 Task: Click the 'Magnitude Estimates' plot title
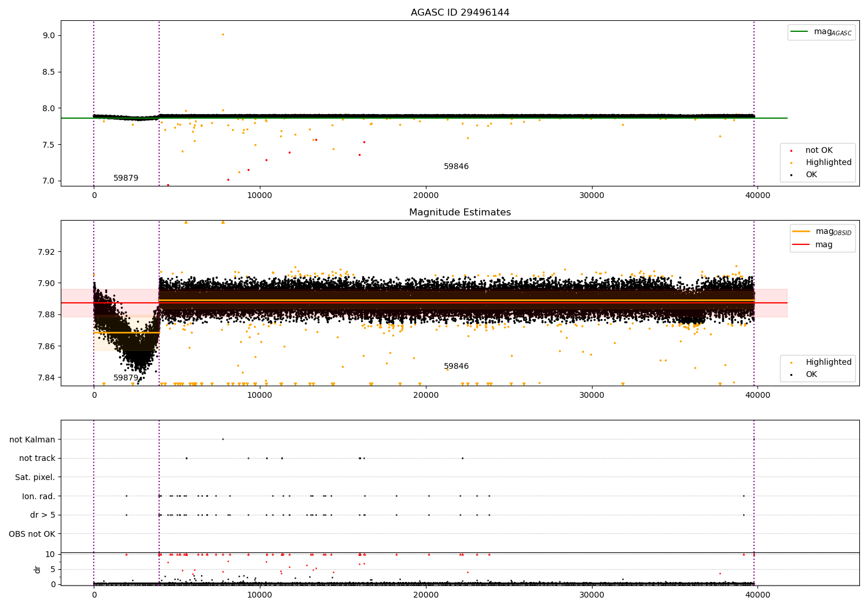click(x=460, y=213)
